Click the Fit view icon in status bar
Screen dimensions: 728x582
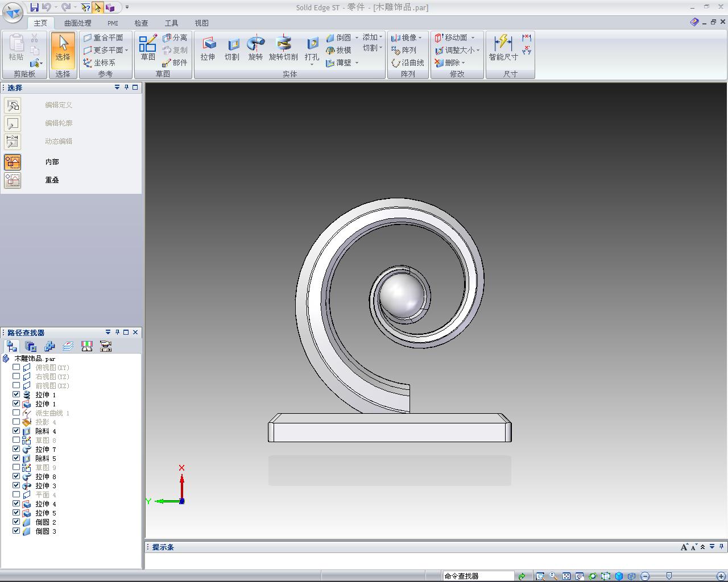(566, 576)
